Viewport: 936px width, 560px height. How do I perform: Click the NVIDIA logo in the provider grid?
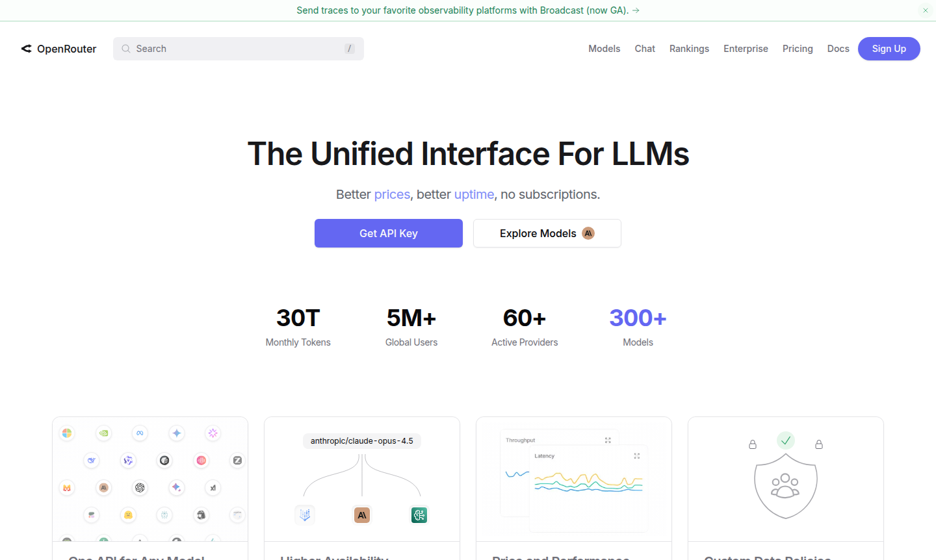pyautogui.click(x=103, y=433)
